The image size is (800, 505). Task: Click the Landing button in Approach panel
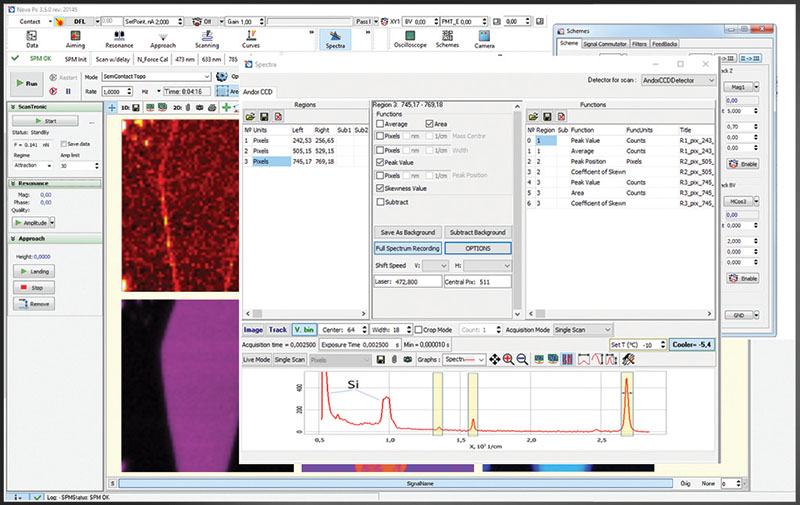point(32,271)
